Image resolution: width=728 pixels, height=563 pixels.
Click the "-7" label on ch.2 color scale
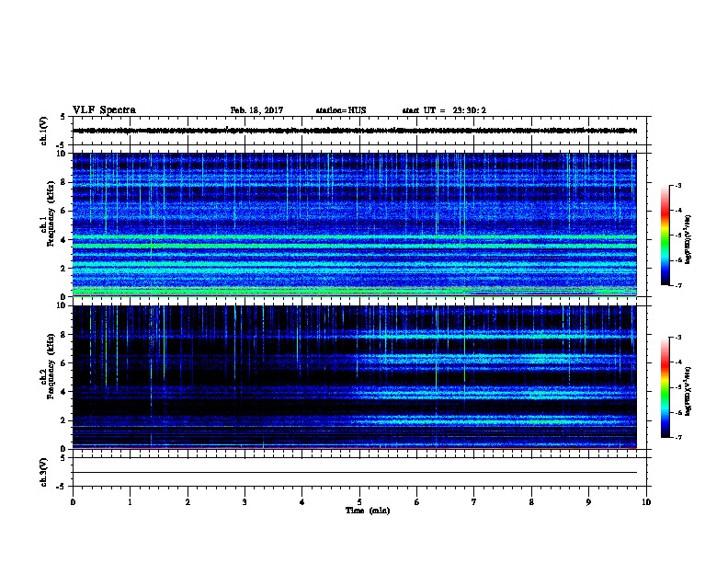pos(677,438)
